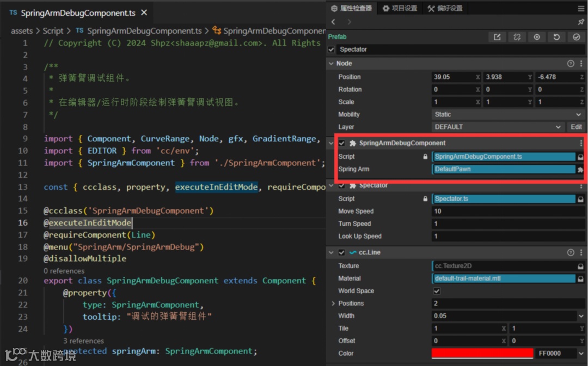The height and width of the screenshot is (366, 588).
Task: Revert prefab changes with the reset icon
Action: click(x=556, y=37)
